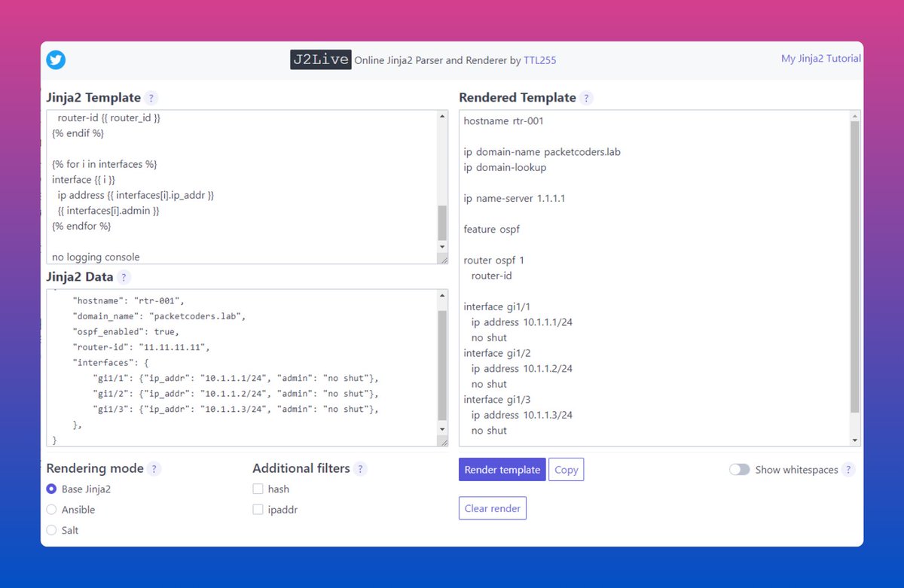Click data line starting with "gi1/2"

coord(236,394)
